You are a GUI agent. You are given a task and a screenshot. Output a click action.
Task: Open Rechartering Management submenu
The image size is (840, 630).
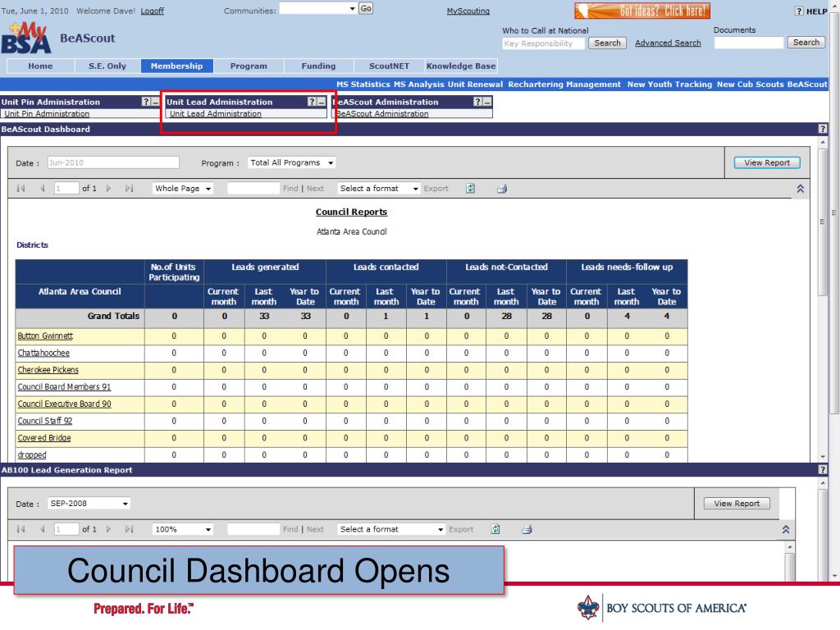(x=564, y=84)
